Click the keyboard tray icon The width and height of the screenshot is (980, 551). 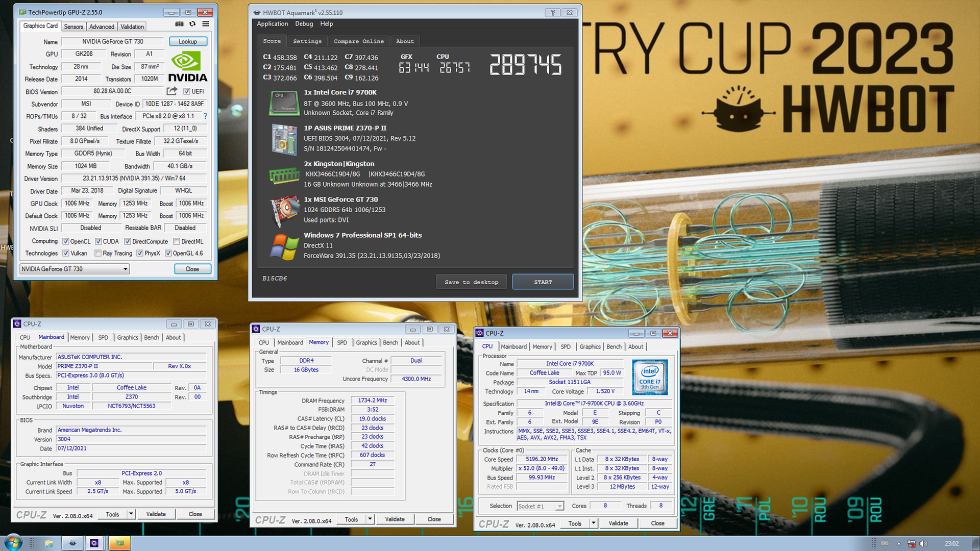[885, 544]
